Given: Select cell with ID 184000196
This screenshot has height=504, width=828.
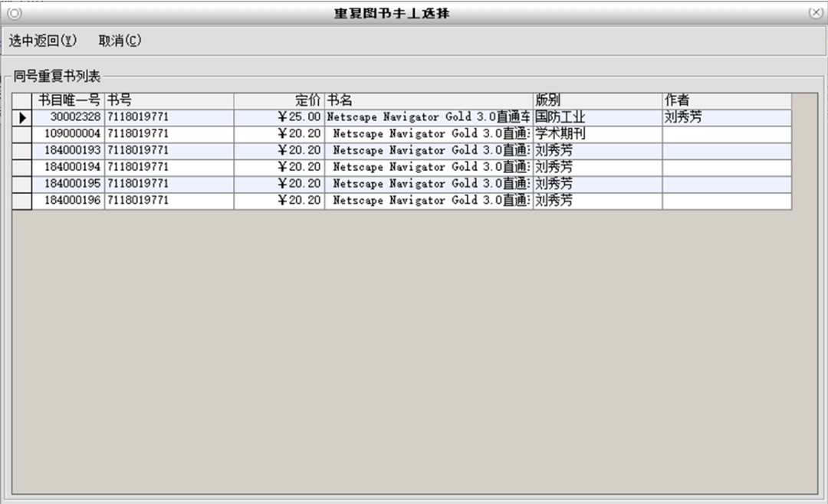Looking at the screenshot, I should click(69, 201).
